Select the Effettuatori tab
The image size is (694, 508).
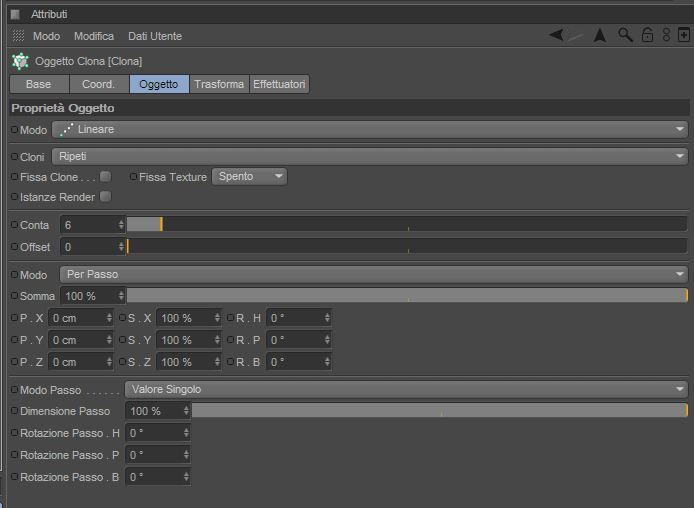(x=279, y=84)
